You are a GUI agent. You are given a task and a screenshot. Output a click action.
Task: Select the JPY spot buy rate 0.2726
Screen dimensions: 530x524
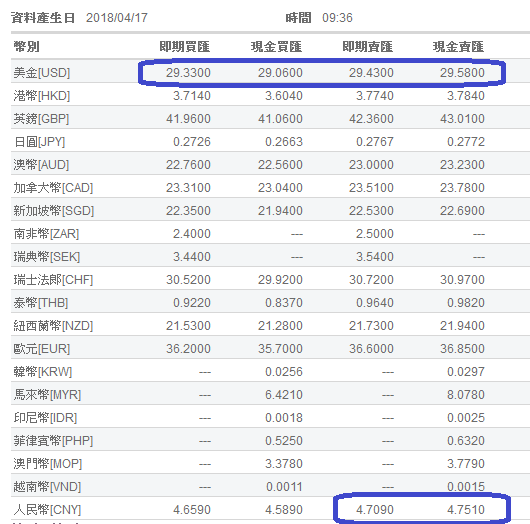coord(192,142)
